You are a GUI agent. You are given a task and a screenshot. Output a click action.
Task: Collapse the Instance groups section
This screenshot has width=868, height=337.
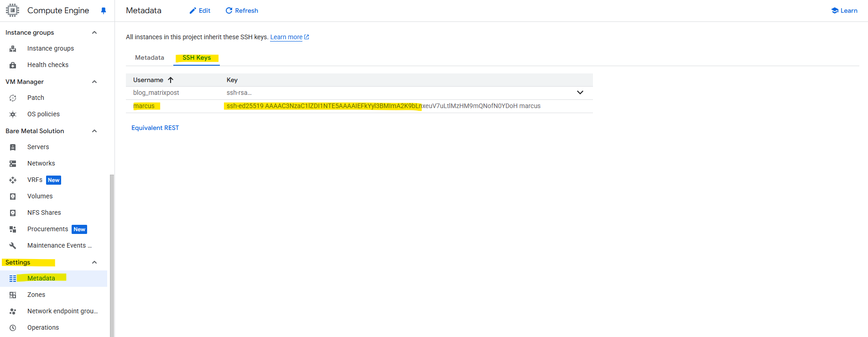tap(94, 32)
